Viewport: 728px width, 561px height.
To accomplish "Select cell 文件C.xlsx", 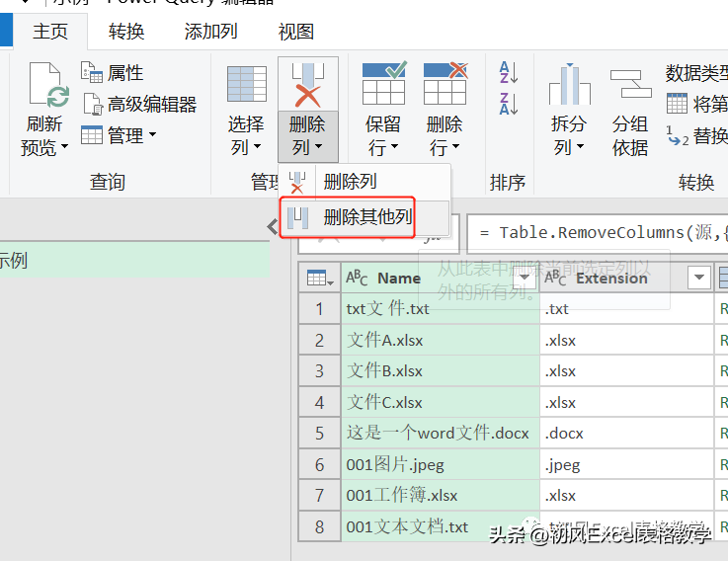I will pos(440,402).
